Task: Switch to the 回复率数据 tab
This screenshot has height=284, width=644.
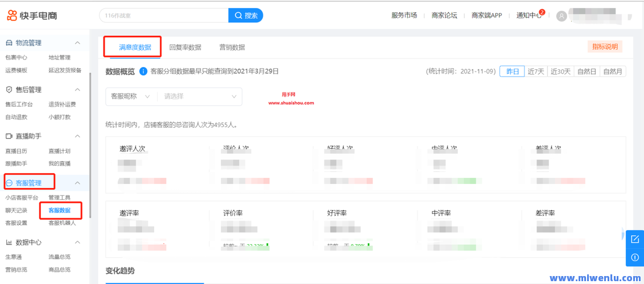Action: point(185,47)
